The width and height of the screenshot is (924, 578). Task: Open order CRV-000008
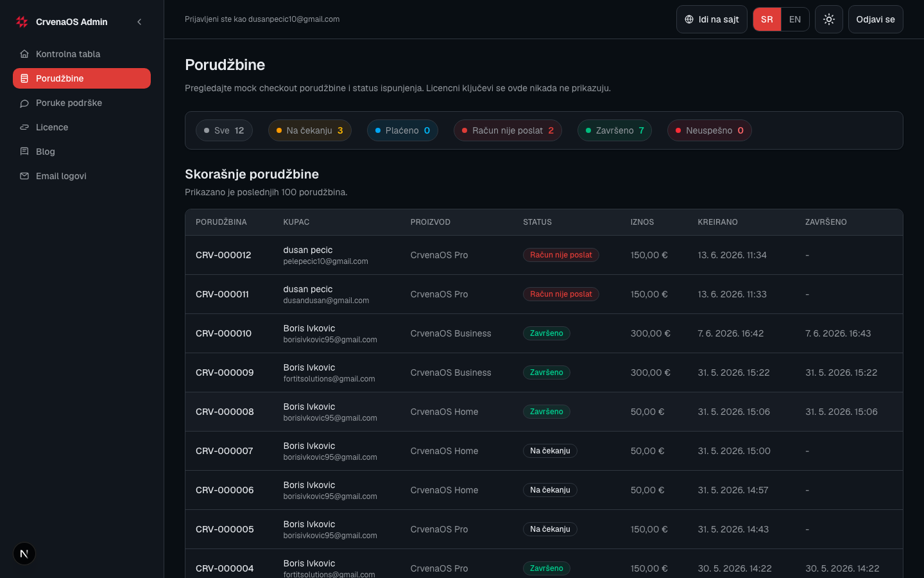tap(225, 412)
